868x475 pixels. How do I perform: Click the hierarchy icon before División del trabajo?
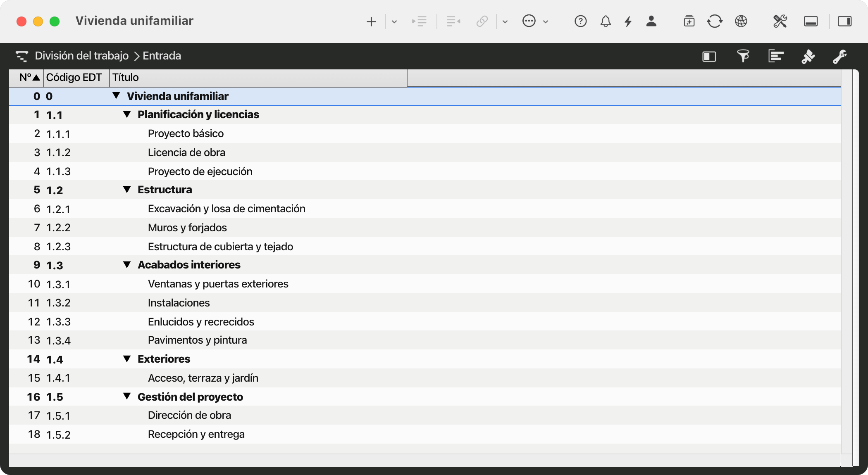point(22,56)
